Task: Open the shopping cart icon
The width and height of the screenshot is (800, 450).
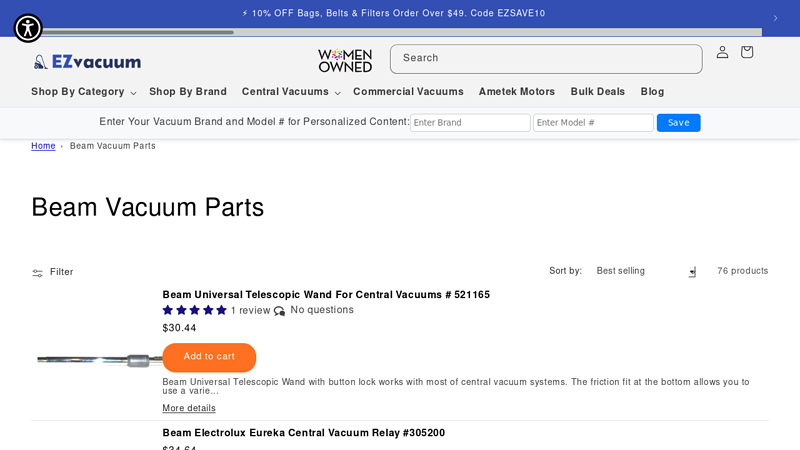Action: 747,52
